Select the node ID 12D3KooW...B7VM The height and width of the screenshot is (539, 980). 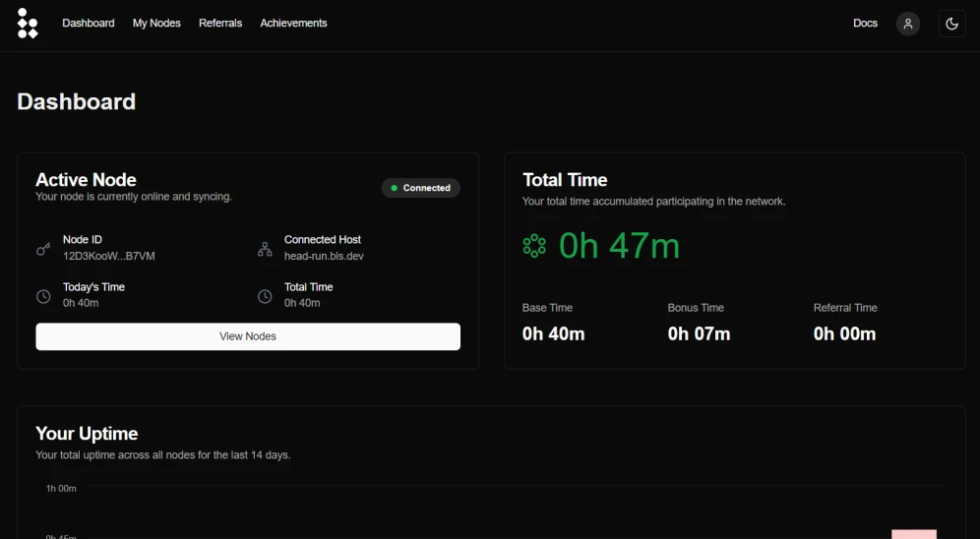(x=109, y=256)
